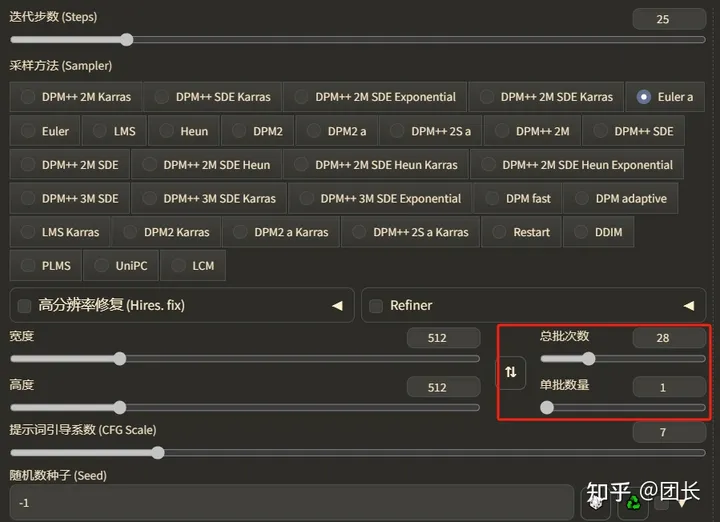Swap width and height with arrows icon
This screenshot has height=522, width=720.
[x=511, y=372]
